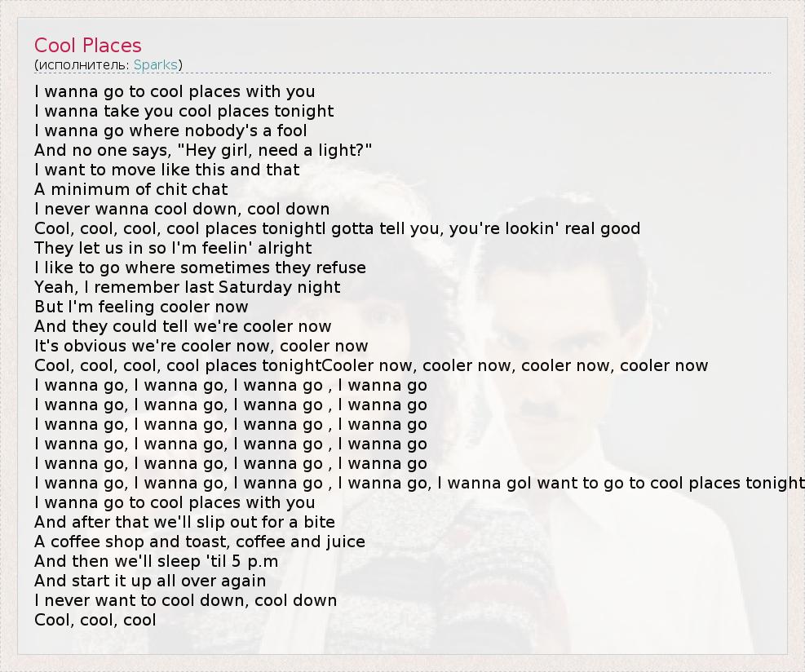
Task: Click "And start it up all over again"
Action: pyautogui.click(x=150, y=581)
